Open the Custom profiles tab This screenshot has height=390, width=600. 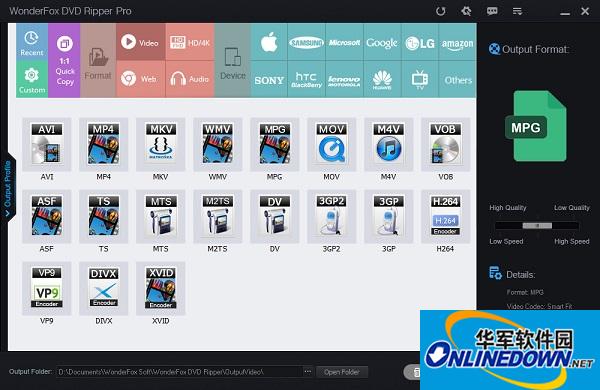click(x=32, y=80)
